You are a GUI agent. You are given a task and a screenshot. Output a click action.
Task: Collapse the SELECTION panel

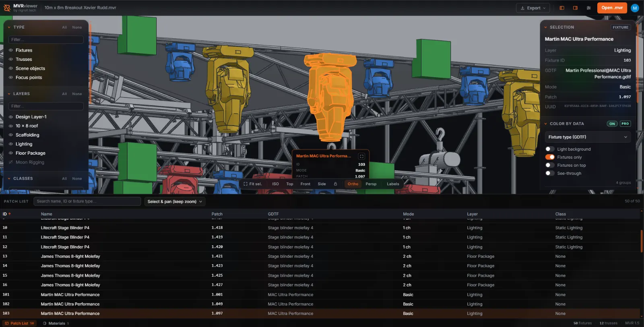tap(545, 27)
